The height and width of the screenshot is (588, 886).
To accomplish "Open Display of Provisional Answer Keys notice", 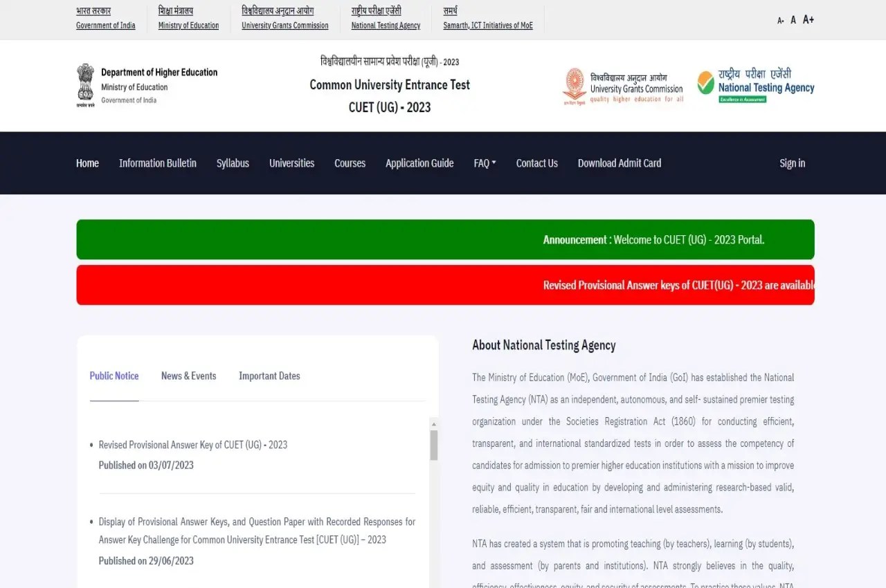I will click(257, 531).
